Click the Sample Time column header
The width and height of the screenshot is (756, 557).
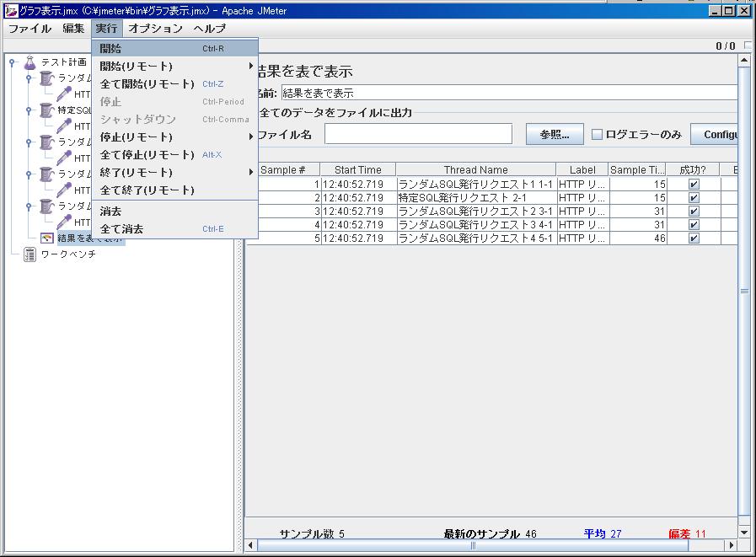pyautogui.click(x=637, y=169)
